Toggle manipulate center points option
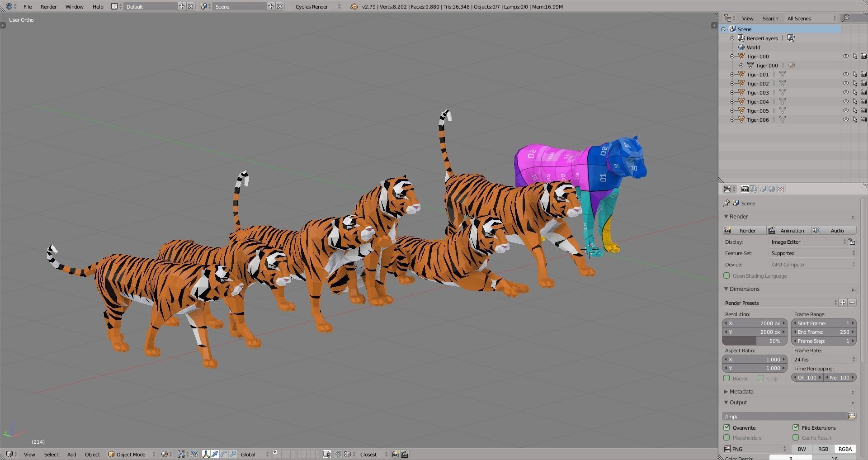The height and width of the screenshot is (460, 868). [x=194, y=454]
